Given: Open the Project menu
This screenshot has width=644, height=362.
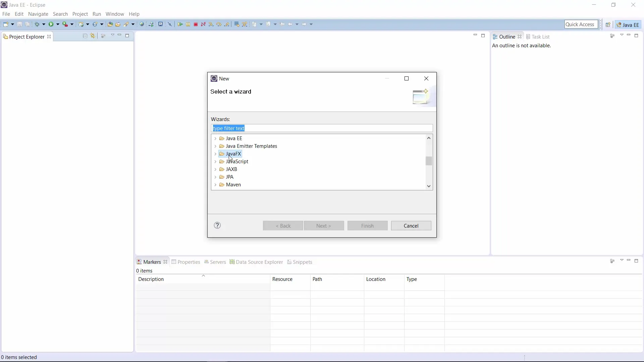Looking at the screenshot, I should coord(80,14).
